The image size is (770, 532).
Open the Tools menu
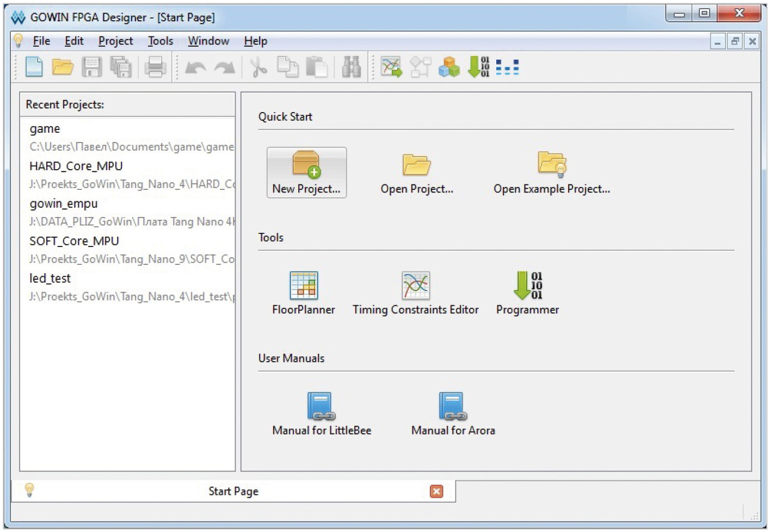(x=160, y=41)
